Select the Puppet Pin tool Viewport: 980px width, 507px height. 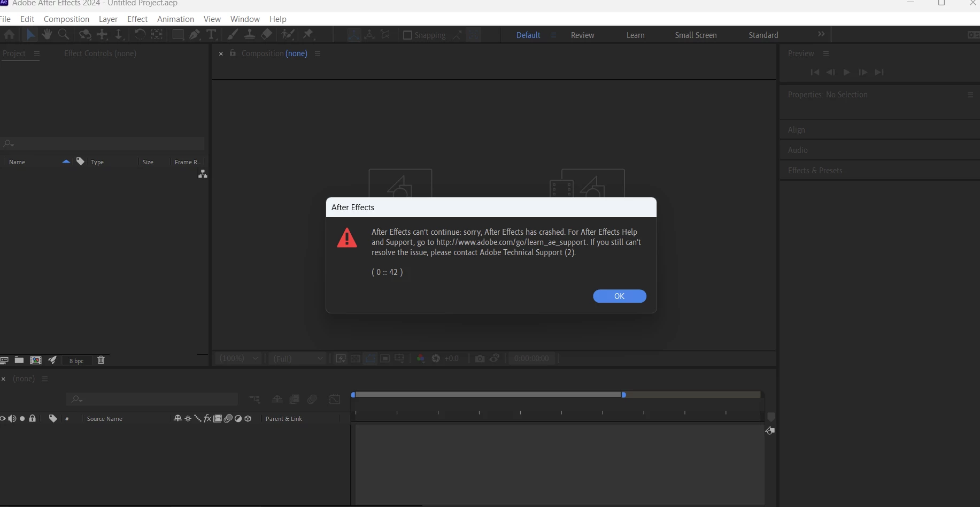[x=308, y=35]
